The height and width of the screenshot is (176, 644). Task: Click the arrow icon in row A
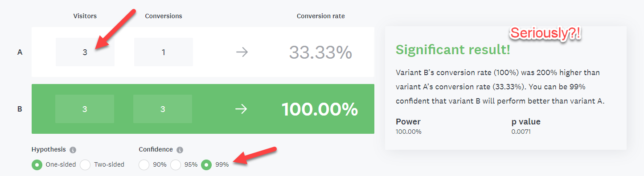pos(242,52)
